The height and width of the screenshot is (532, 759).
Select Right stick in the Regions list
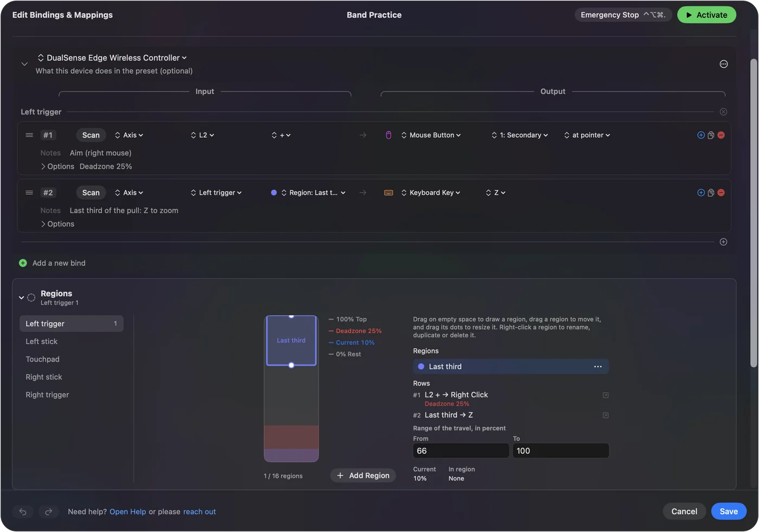click(72, 377)
